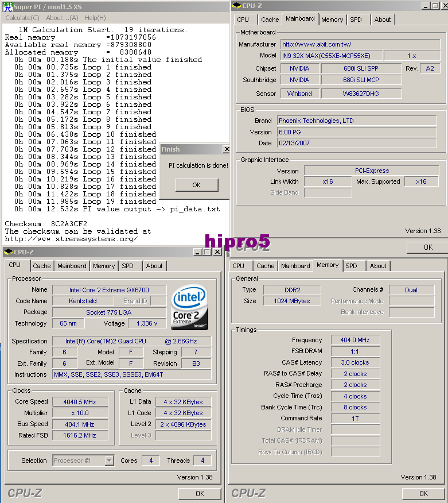The width and height of the screenshot is (448, 503).
Task: Select Memory tab in Mainboard CPU-Z window
Action: click(332, 20)
